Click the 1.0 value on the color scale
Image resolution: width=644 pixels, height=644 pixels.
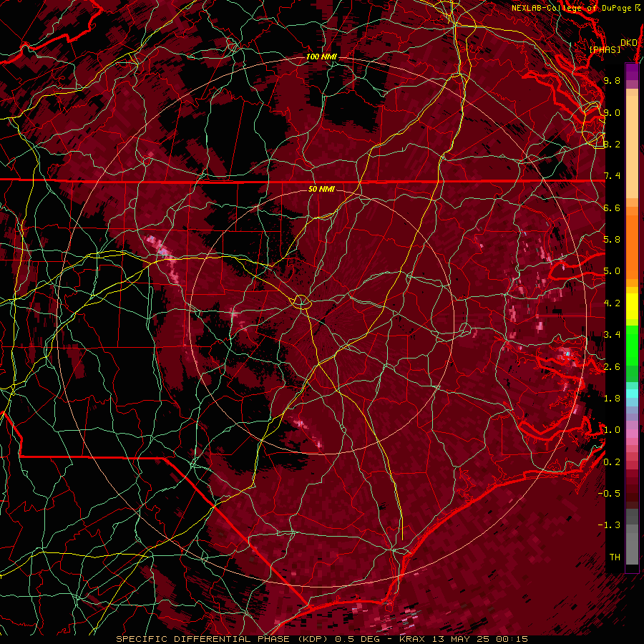(612, 429)
